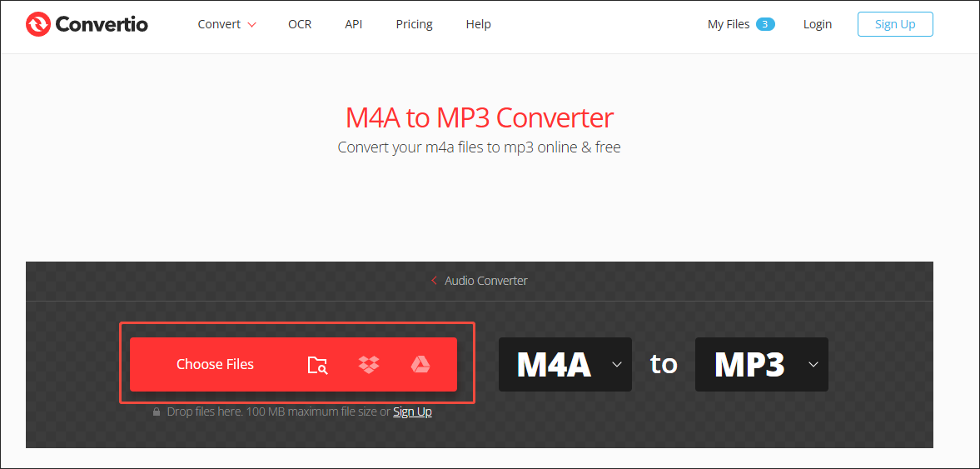Image resolution: width=980 pixels, height=469 pixels.
Task: Click the Convertio logo icon
Action: [38, 24]
